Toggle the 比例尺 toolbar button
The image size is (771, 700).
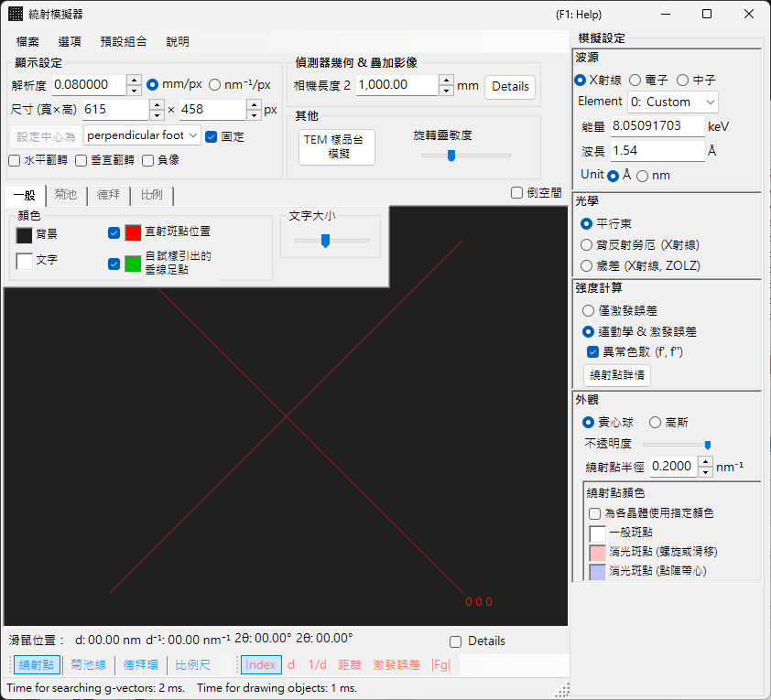pos(192,664)
